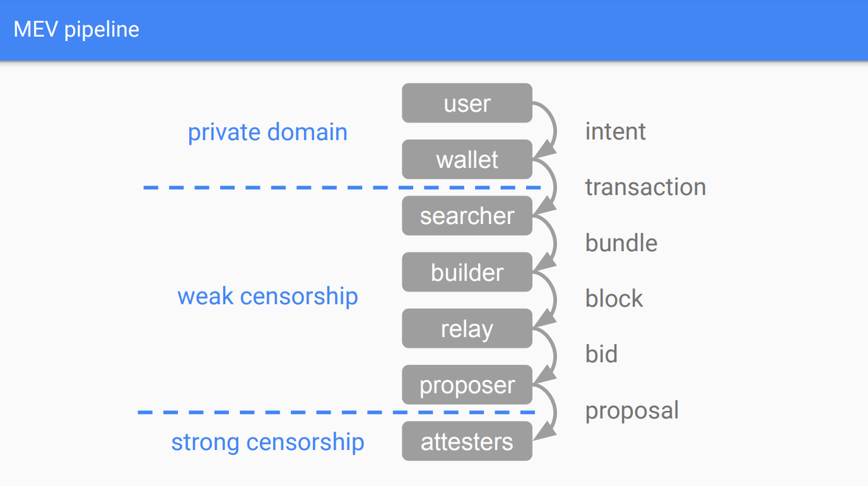Click the relay box
Image resolution: width=868 pixels, height=486 pixels.
tap(467, 329)
